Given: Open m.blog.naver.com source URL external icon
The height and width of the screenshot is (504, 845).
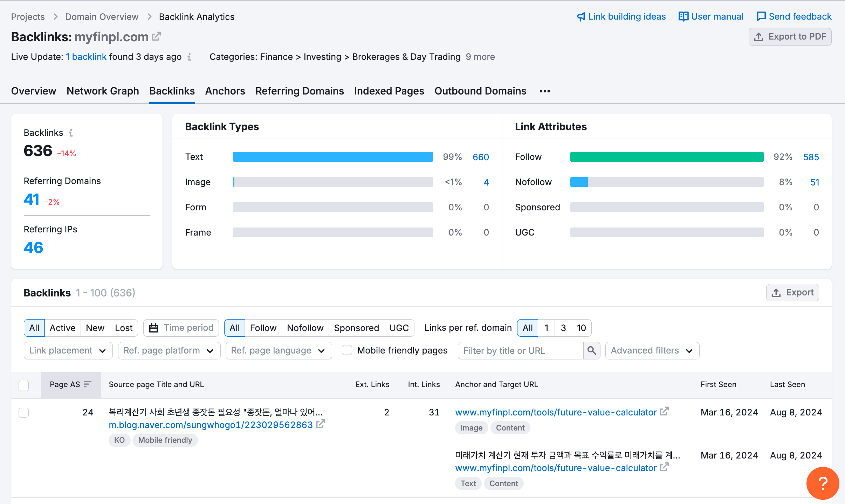Looking at the screenshot, I should [x=321, y=424].
